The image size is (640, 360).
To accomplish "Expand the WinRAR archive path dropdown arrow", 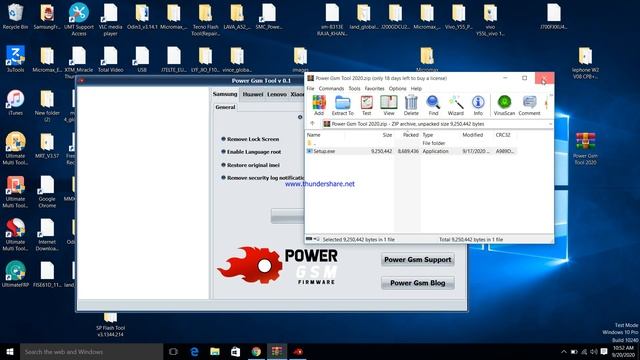I will [550, 124].
